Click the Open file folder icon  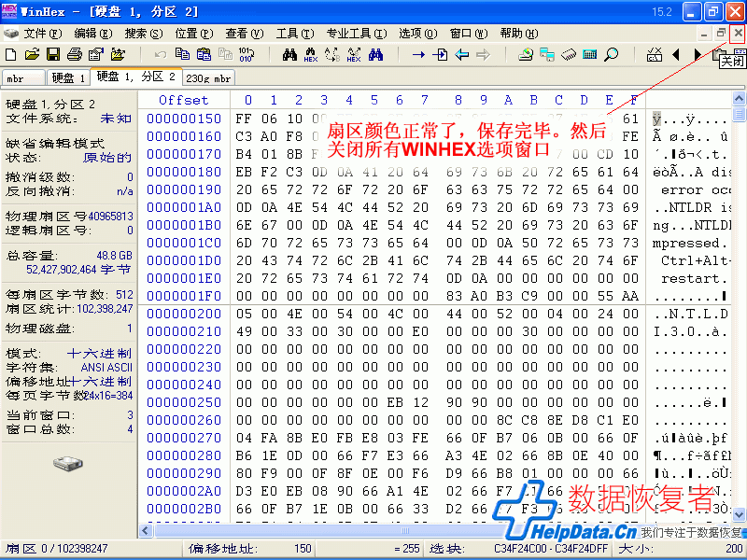(x=32, y=54)
